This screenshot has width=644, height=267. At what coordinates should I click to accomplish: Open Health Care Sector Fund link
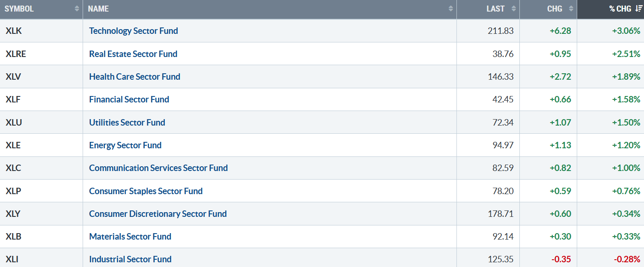(134, 77)
